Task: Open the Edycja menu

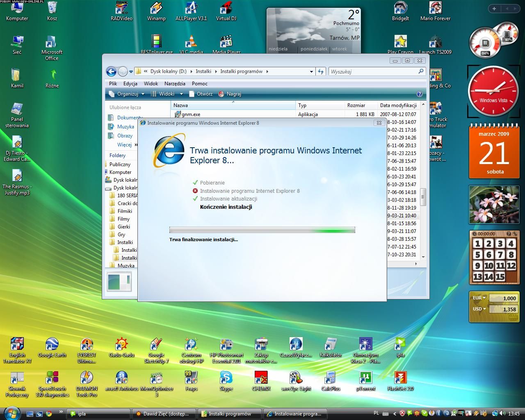Action: (130, 84)
